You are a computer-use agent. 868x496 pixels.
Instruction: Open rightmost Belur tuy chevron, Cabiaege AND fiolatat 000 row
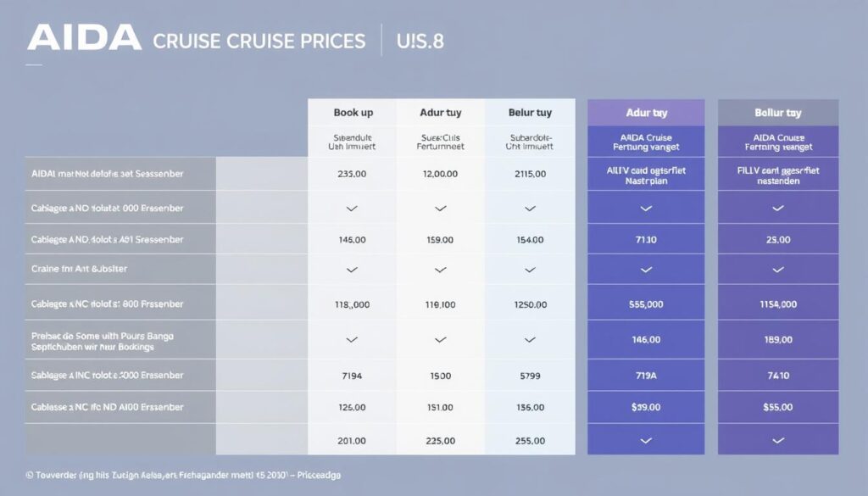point(778,208)
